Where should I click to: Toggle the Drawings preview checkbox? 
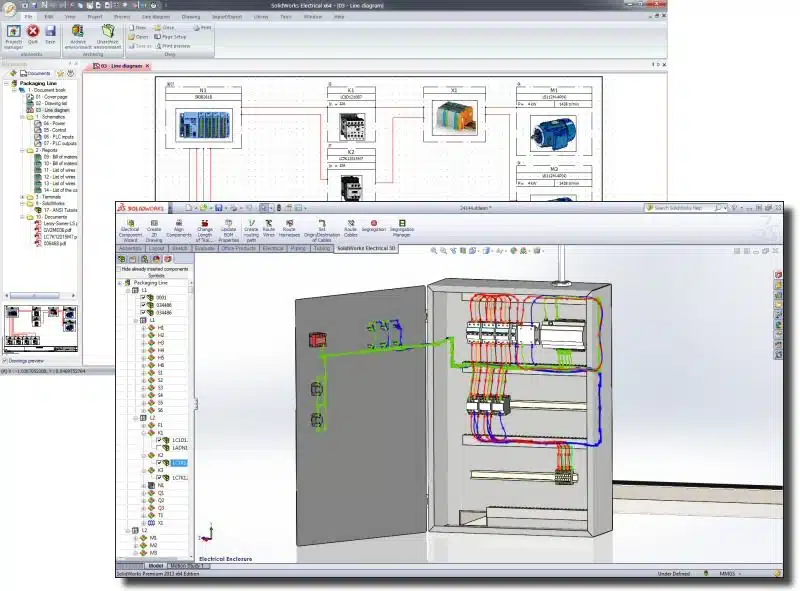(4, 360)
